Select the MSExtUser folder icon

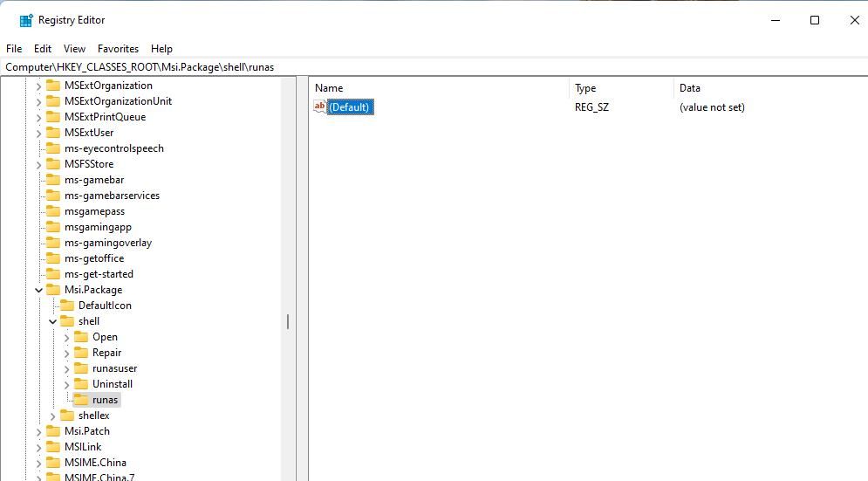(53, 133)
